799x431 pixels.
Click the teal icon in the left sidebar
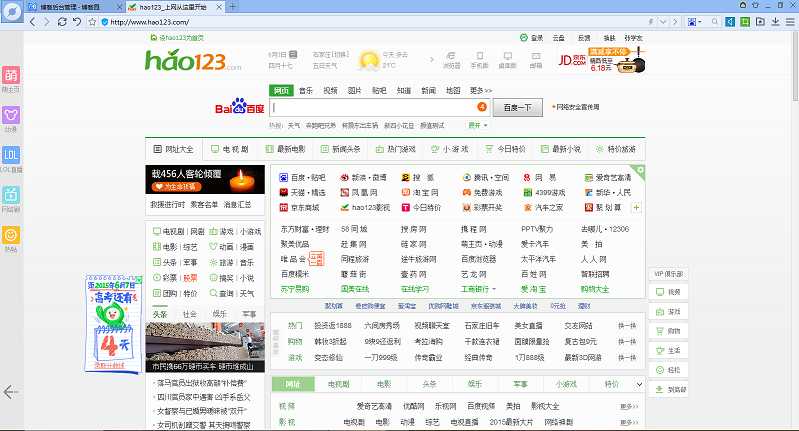(11, 195)
